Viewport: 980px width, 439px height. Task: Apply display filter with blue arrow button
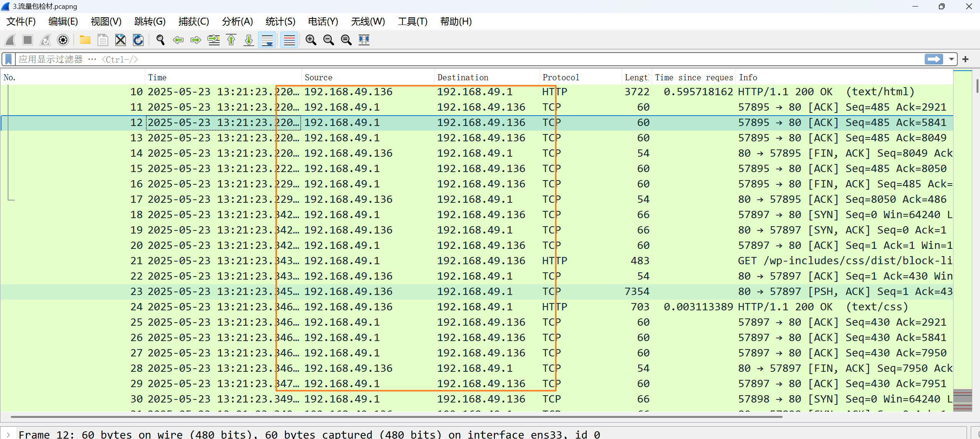tap(934, 59)
